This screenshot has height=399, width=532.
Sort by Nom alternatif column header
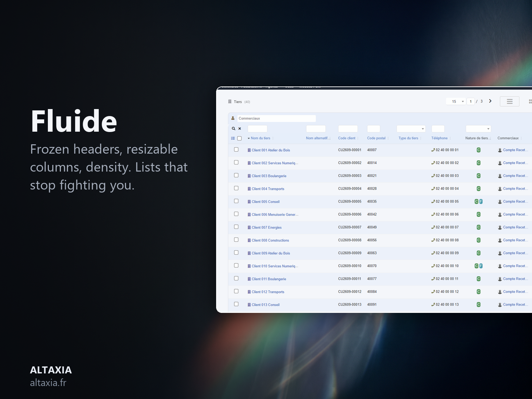[x=317, y=138]
